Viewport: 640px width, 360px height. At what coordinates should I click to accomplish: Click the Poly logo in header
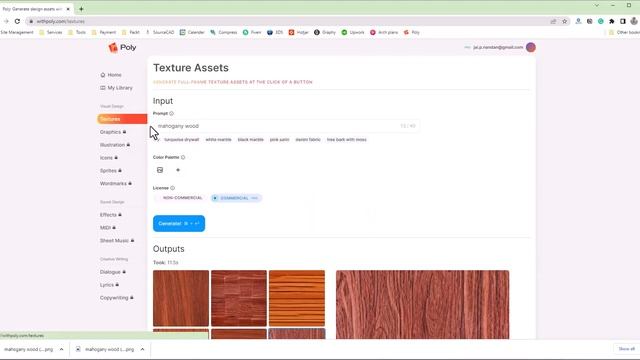pyautogui.click(x=122, y=47)
